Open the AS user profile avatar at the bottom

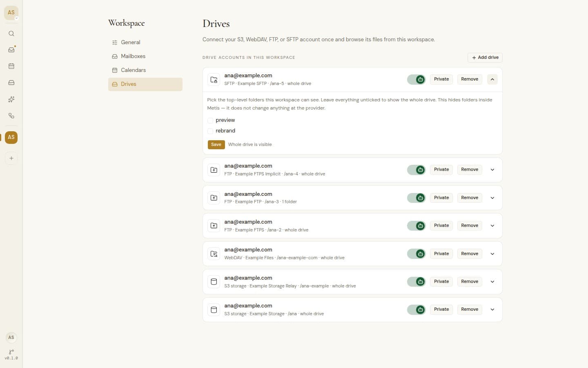tap(11, 337)
